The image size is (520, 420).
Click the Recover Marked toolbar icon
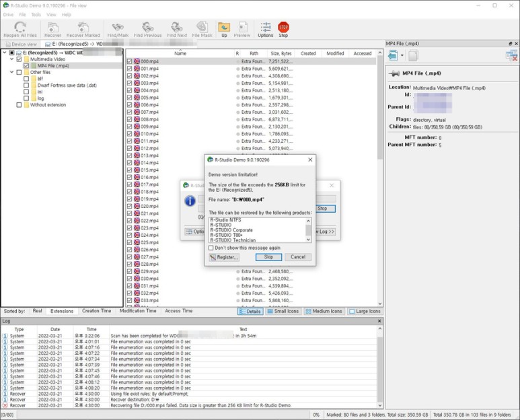pos(83,27)
